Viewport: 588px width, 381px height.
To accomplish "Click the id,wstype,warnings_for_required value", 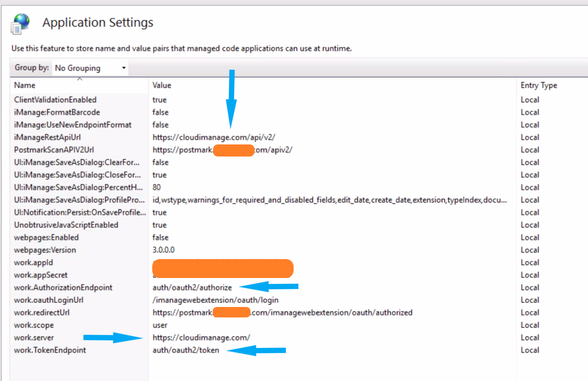I will coord(329,200).
